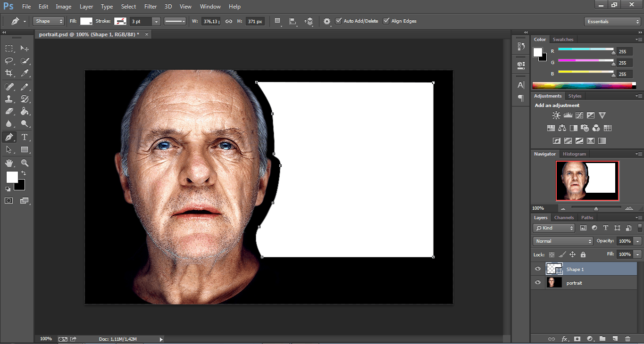
Task: Open the Filter menu
Action: point(151,7)
